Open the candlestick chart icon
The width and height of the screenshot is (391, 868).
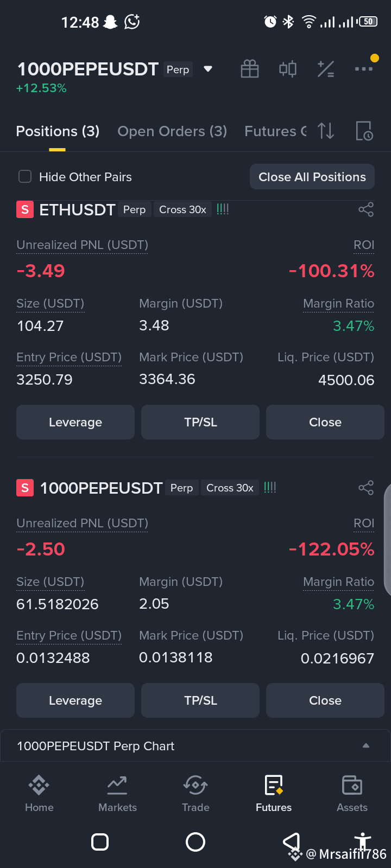tap(288, 69)
